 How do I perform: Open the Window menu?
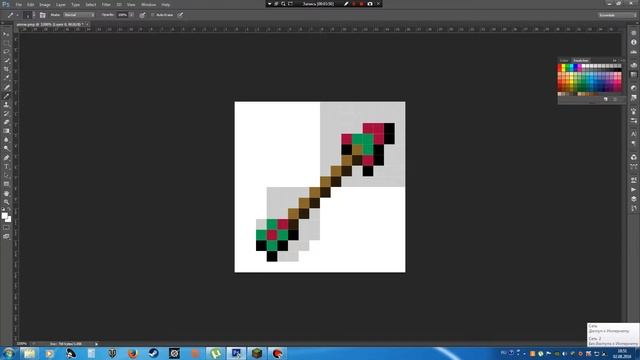[148, 4]
